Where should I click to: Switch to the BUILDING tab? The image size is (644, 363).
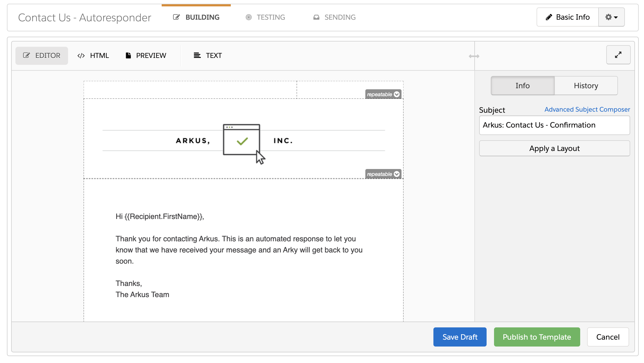(x=196, y=17)
